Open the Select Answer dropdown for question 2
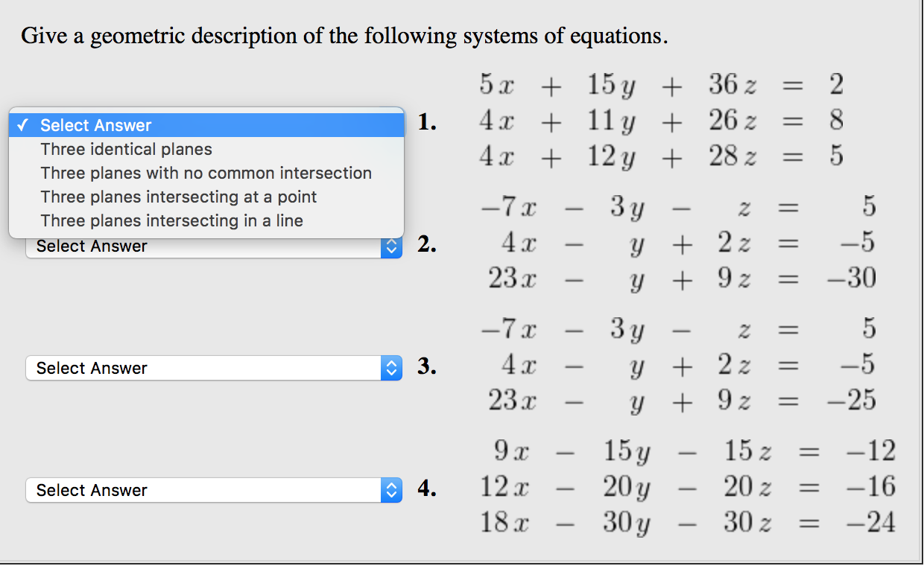This screenshot has height=566, width=924. [x=209, y=246]
